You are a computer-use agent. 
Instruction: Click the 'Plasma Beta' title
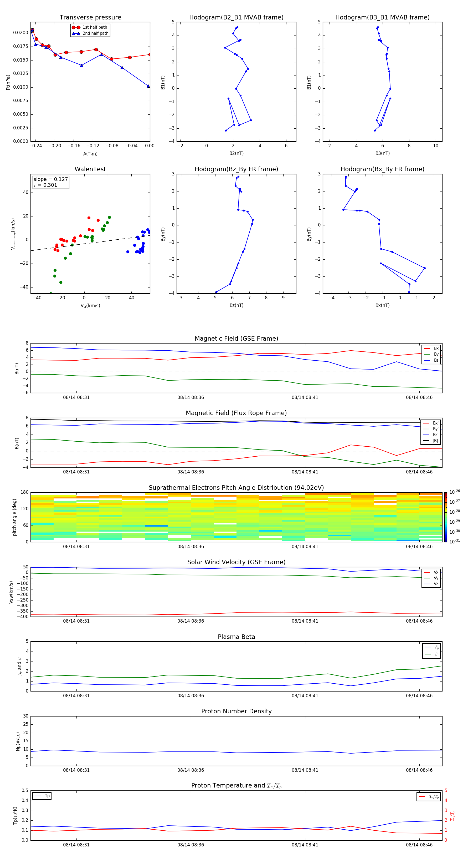(236, 637)
